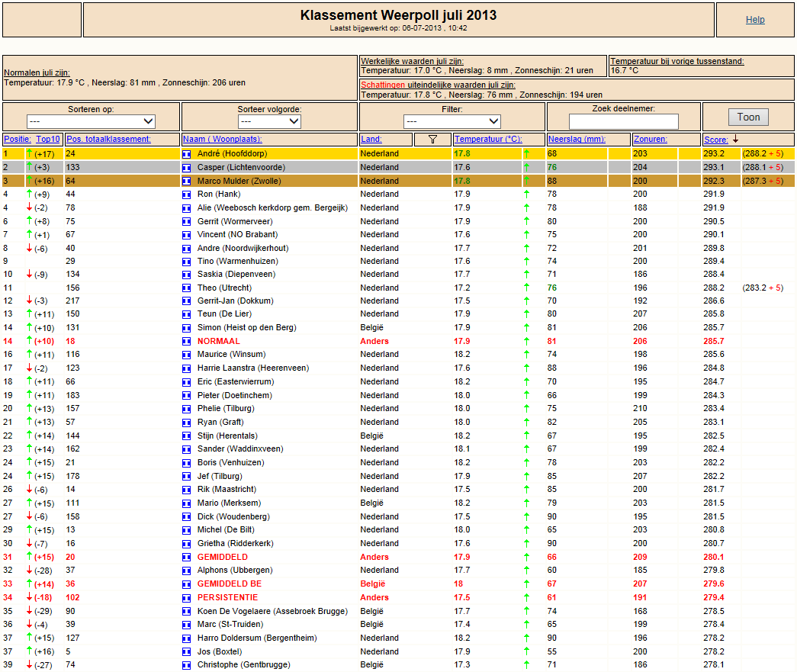Open the Sorteer volgorde dropdown
797x672 pixels.
(269, 121)
